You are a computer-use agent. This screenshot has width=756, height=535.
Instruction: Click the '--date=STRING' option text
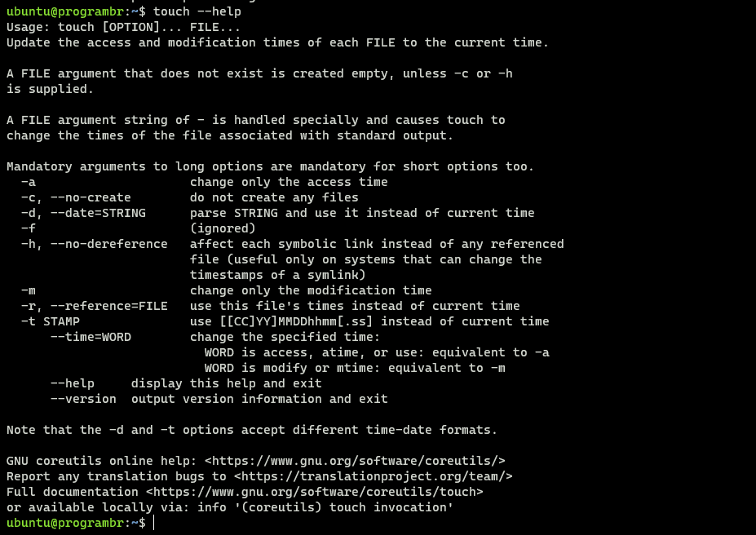98,213
